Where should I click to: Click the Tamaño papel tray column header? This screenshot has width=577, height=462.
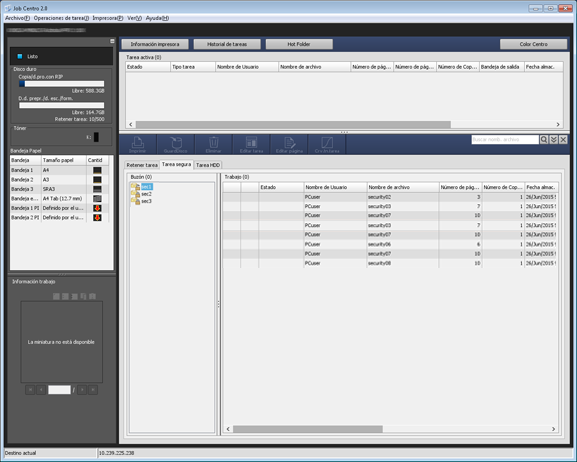(x=64, y=160)
